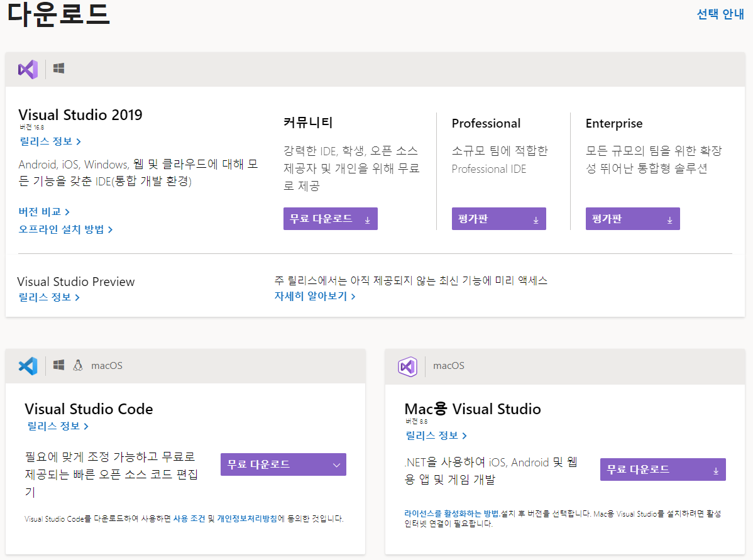Viewport: 753px width, 560px height.
Task: Click the Visual Studio Preview heading
Action: click(x=76, y=282)
